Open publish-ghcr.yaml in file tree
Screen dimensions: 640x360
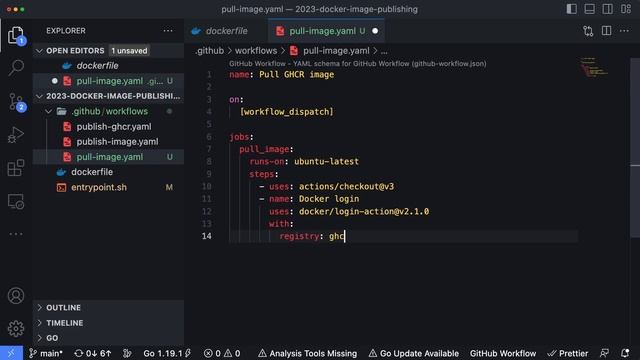108,127
